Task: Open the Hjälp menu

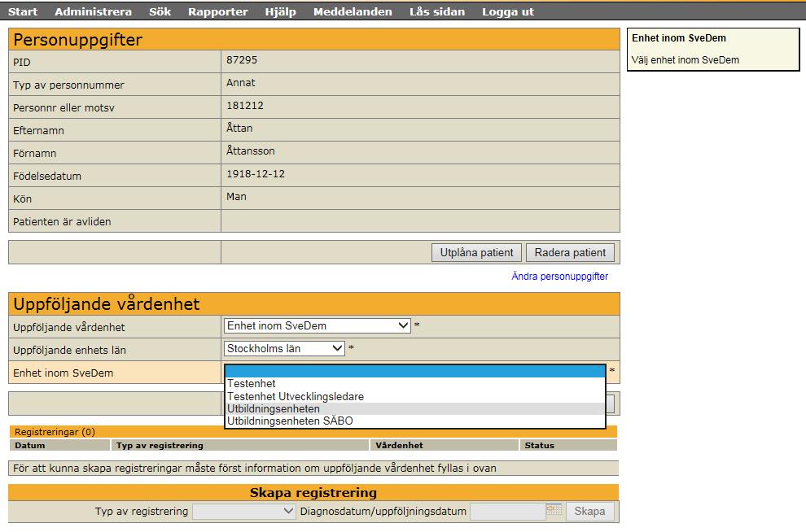Action: pos(281,11)
